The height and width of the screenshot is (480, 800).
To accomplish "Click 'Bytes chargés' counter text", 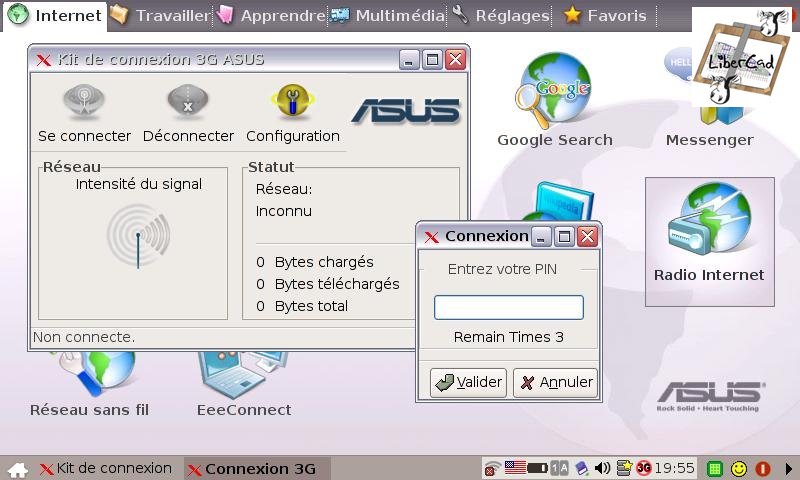I will click(324, 262).
